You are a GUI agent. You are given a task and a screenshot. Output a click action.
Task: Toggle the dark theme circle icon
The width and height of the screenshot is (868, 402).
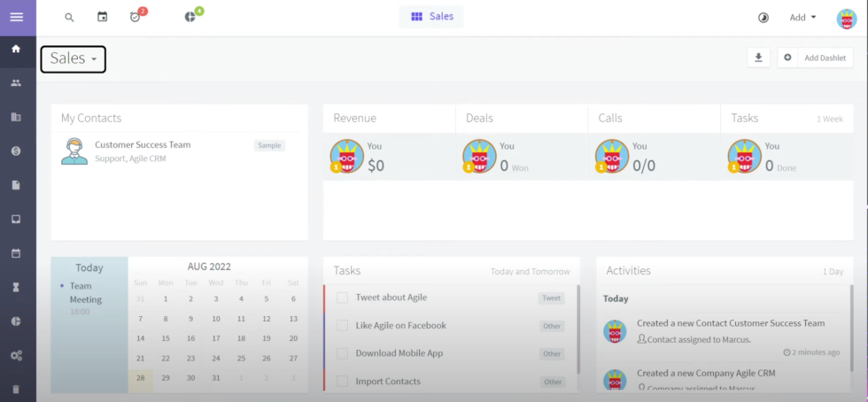pos(763,18)
